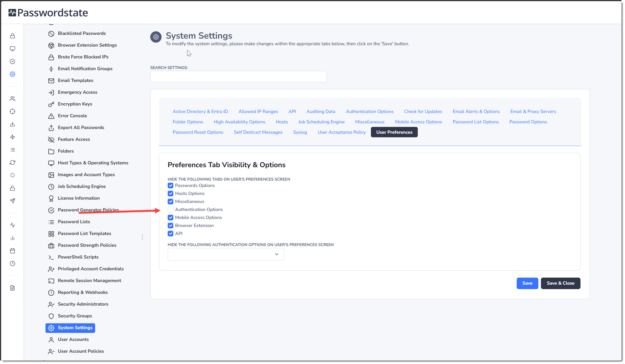Open the paper plane icon in the left rail
The width and height of the screenshot is (625, 364).
(12, 201)
